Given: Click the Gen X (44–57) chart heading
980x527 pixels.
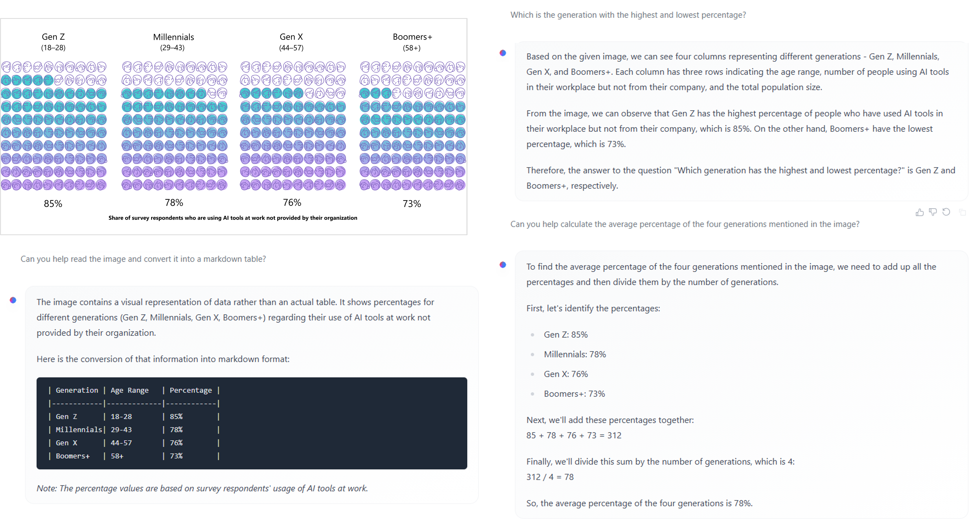Looking at the screenshot, I should [291, 41].
